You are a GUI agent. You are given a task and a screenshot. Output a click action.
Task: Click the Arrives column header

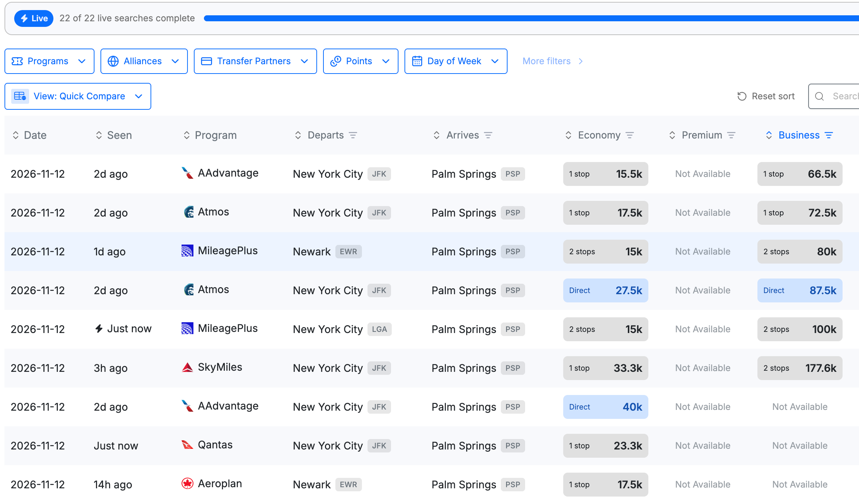pyautogui.click(x=463, y=135)
